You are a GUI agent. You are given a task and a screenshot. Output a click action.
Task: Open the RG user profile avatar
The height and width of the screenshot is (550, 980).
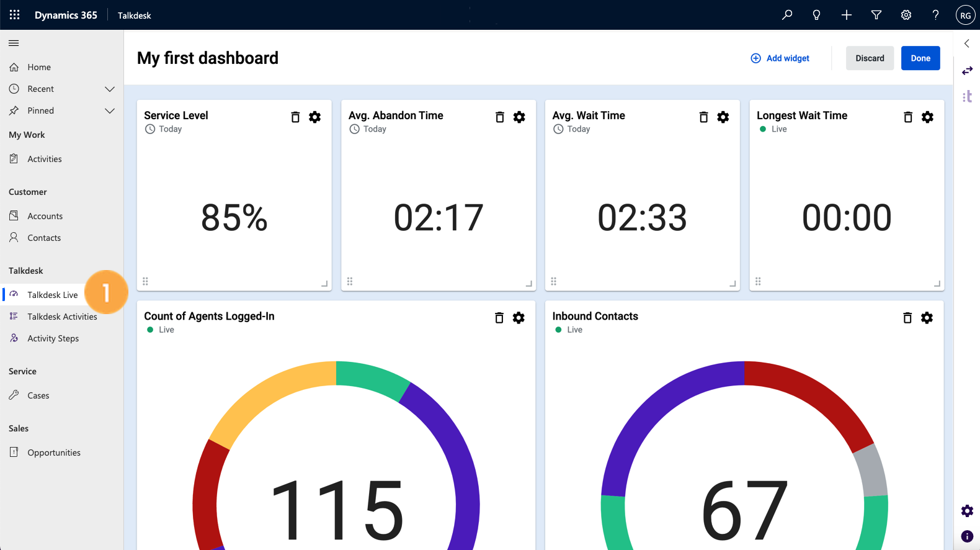(966, 15)
